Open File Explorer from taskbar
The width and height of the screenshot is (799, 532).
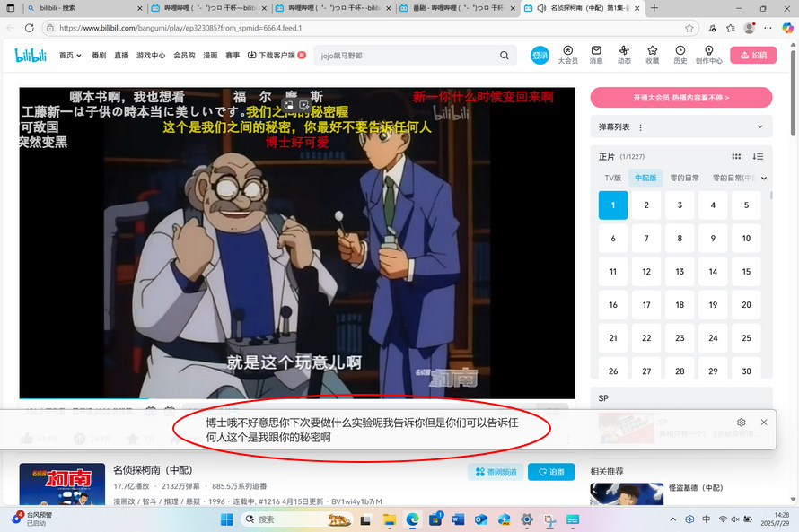(390, 519)
